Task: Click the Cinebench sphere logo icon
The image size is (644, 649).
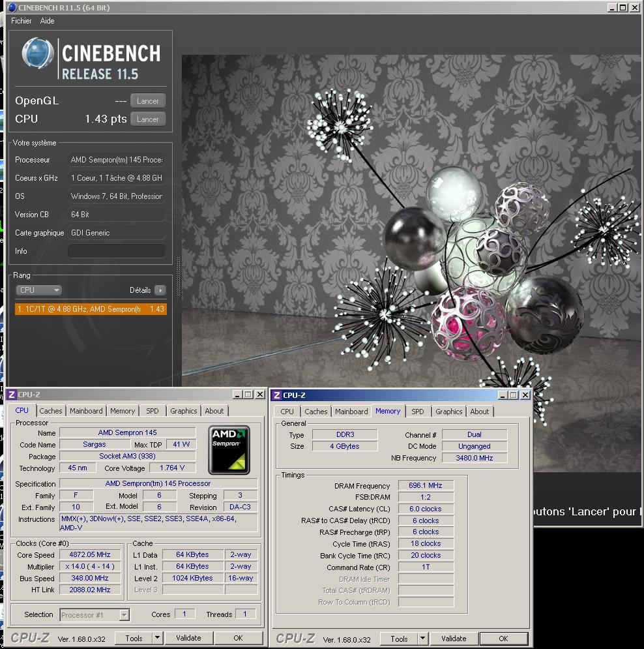Action: tap(37, 53)
